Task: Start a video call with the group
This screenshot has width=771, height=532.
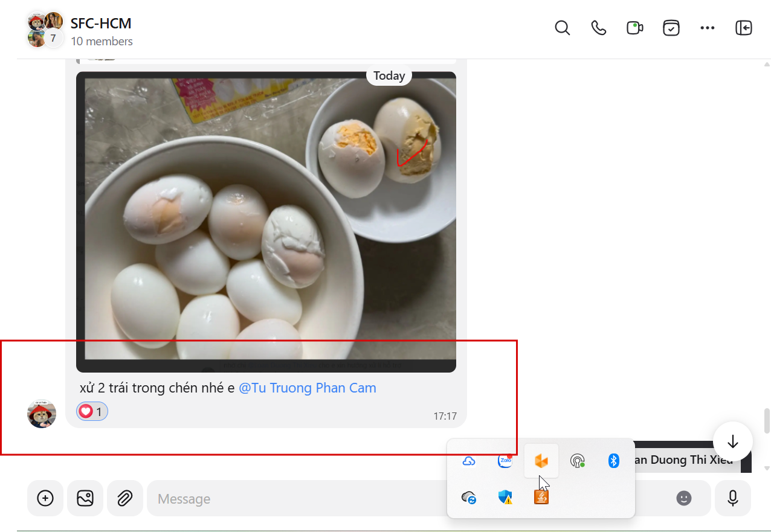Action: pos(634,28)
